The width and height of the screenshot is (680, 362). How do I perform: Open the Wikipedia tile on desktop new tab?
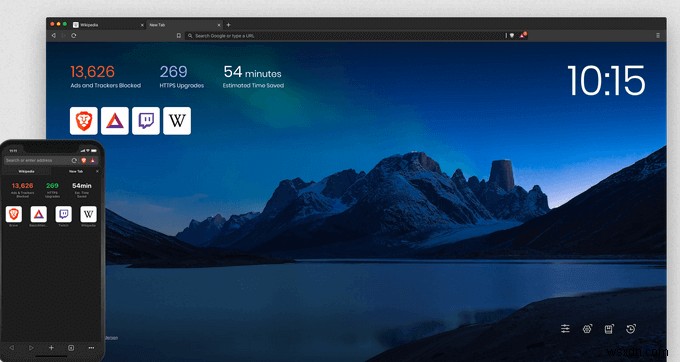177,121
